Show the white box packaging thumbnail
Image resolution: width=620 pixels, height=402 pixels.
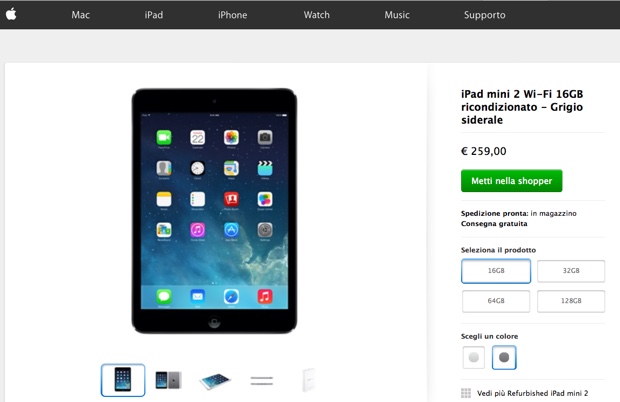pyautogui.click(x=309, y=380)
